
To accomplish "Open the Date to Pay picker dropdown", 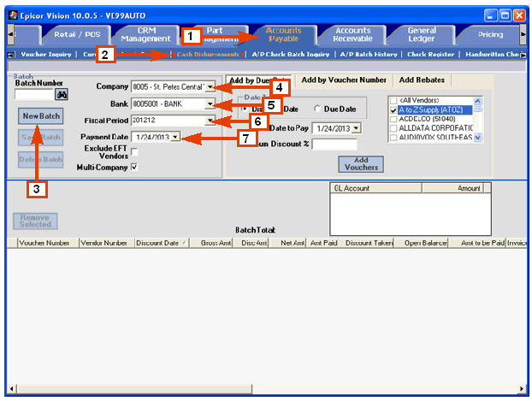I will 356,128.
